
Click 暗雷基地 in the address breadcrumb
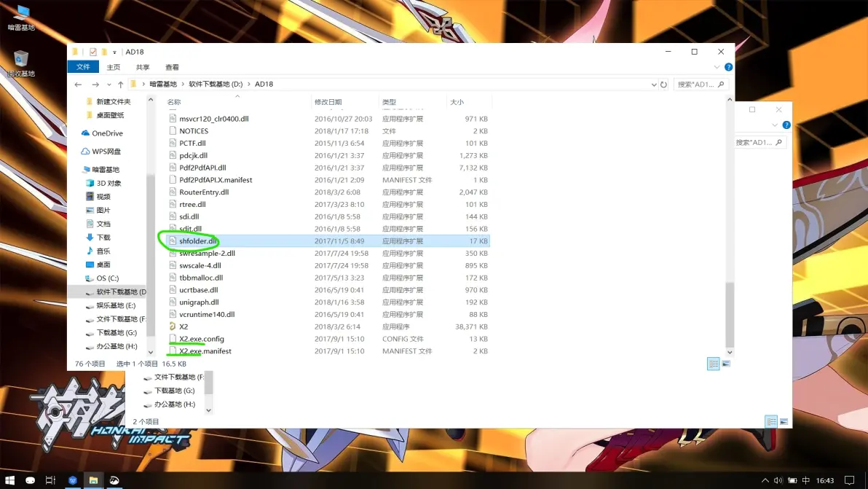tap(163, 85)
